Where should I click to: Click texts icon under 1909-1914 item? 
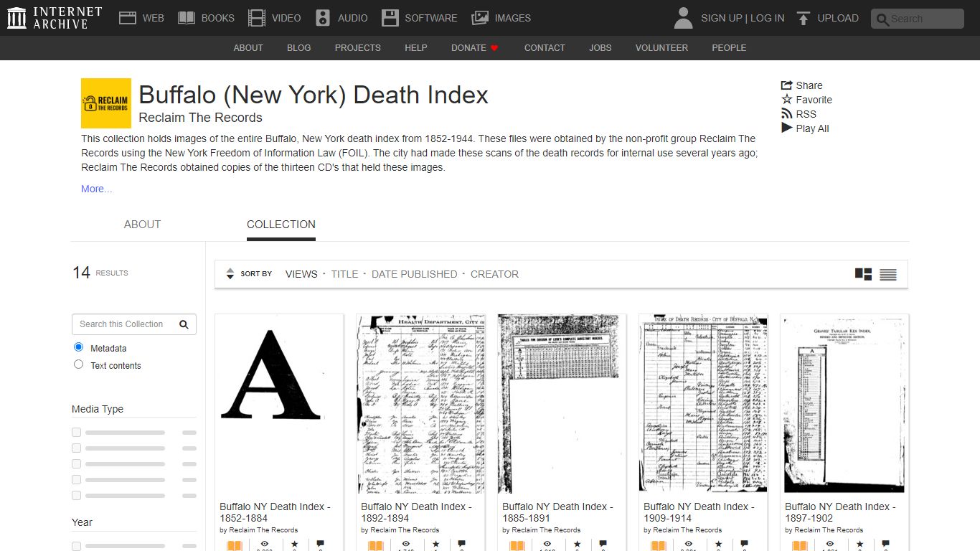(658, 546)
